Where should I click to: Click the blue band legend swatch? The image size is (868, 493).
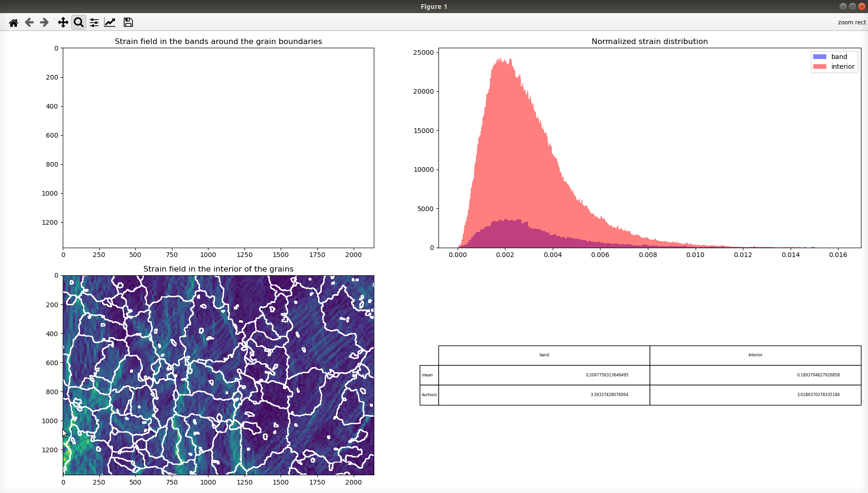point(819,57)
